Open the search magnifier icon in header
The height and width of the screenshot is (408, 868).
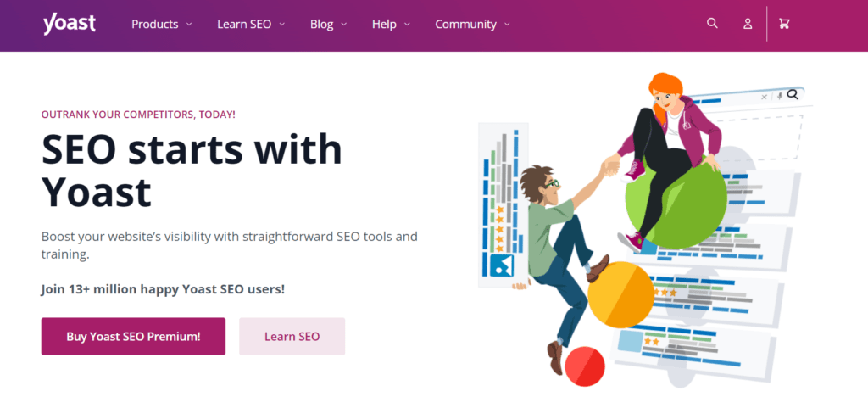tap(712, 23)
